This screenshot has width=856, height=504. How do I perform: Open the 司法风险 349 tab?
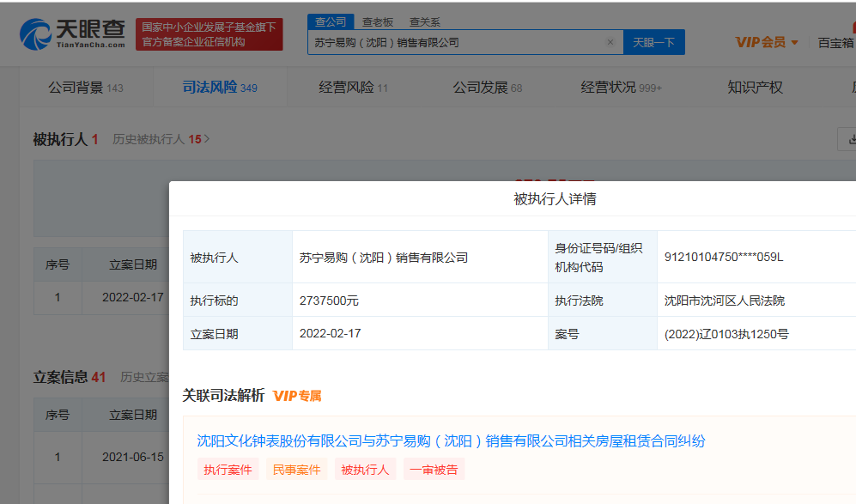pyautogui.click(x=220, y=88)
